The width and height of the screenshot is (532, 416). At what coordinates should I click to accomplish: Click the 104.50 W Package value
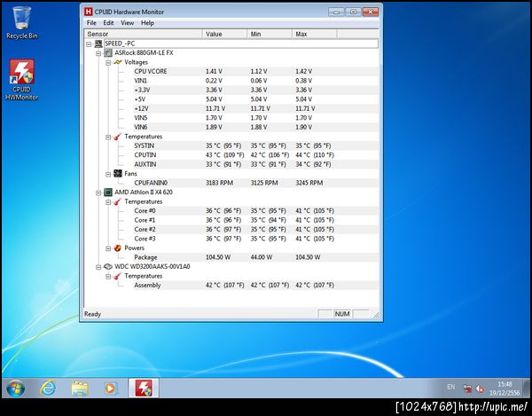pyautogui.click(x=218, y=257)
